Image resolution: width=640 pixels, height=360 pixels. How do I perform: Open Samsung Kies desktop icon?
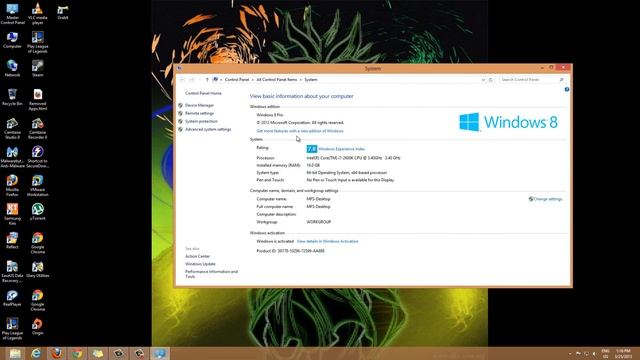click(12, 214)
